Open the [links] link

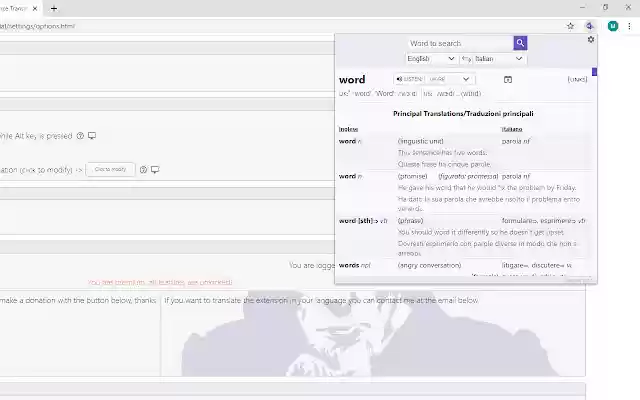tap(577, 79)
